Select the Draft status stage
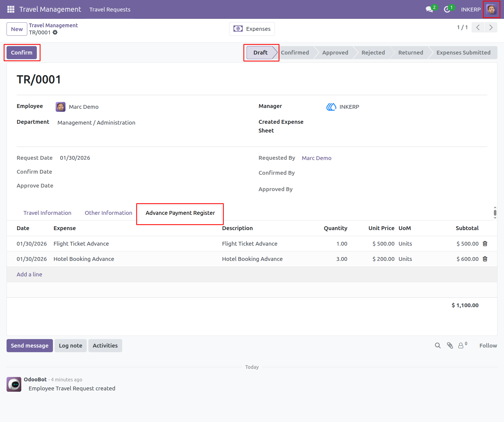This screenshot has width=504, height=422. 260,53
